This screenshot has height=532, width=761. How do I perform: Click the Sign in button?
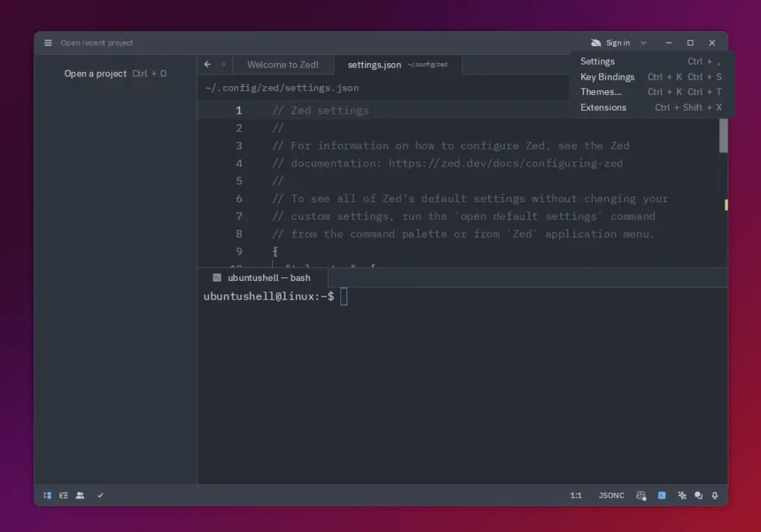pyautogui.click(x=610, y=43)
